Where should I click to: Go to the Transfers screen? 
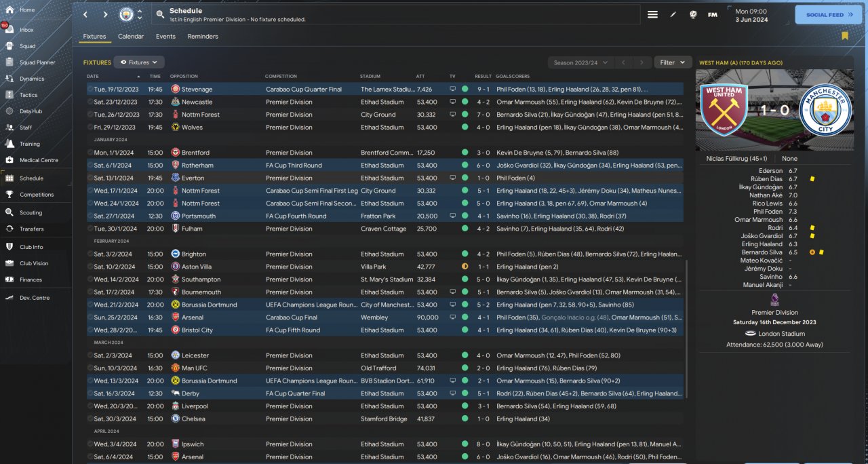coord(31,229)
